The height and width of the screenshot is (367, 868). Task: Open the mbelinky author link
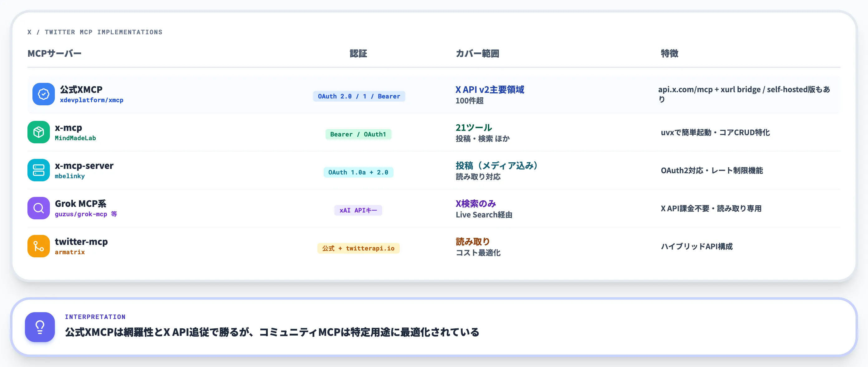pyautogui.click(x=70, y=176)
